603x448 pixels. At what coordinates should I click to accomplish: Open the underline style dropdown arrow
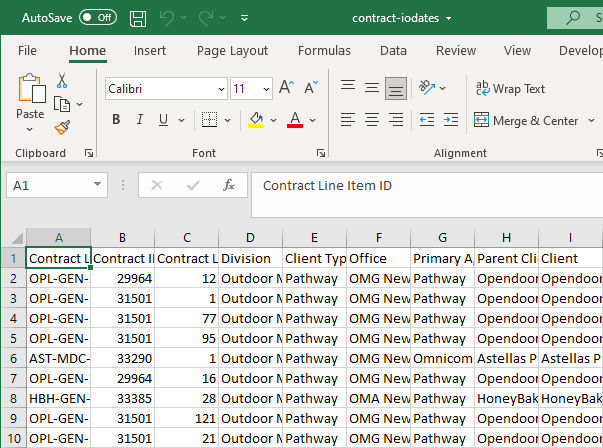pyautogui.click(x=181, y=120)
